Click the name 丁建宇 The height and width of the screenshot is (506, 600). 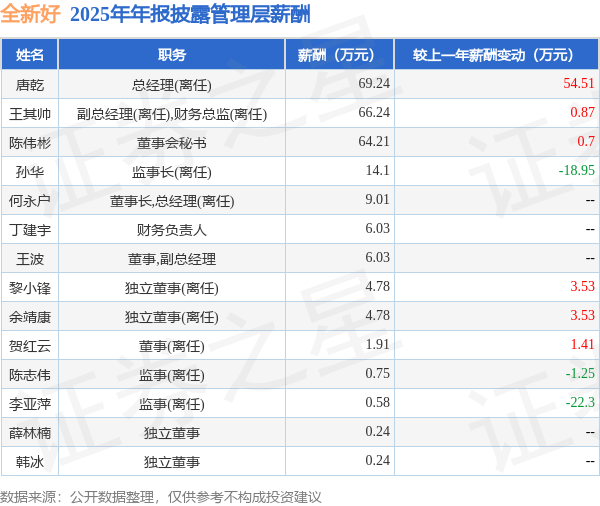[30, 230]
